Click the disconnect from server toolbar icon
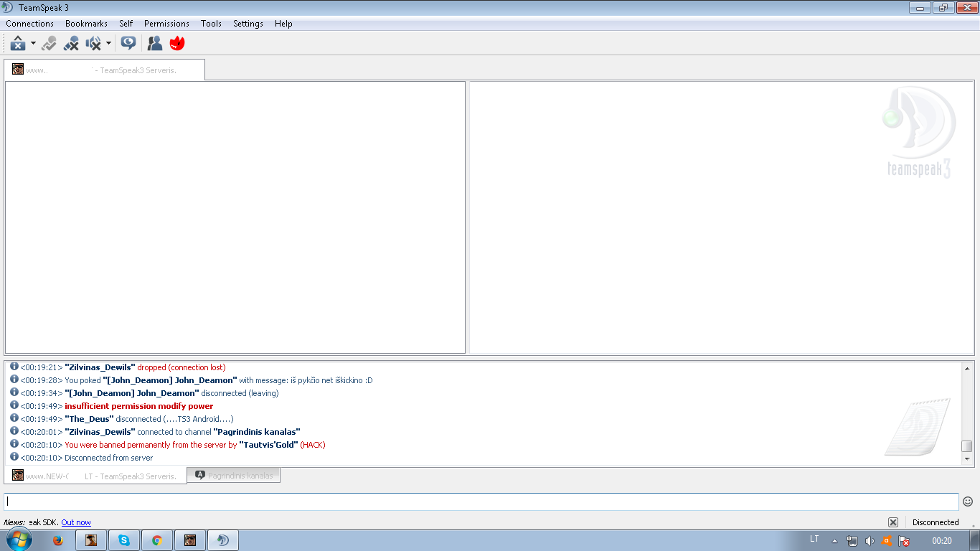This screenshot has height=551, width=980. pos(18,44)
